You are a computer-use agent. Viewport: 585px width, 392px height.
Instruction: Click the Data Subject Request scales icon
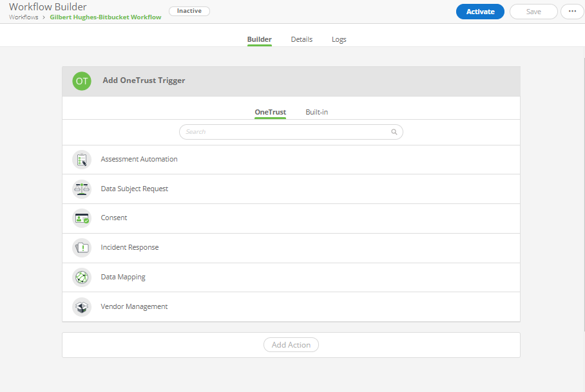[82, 189]
